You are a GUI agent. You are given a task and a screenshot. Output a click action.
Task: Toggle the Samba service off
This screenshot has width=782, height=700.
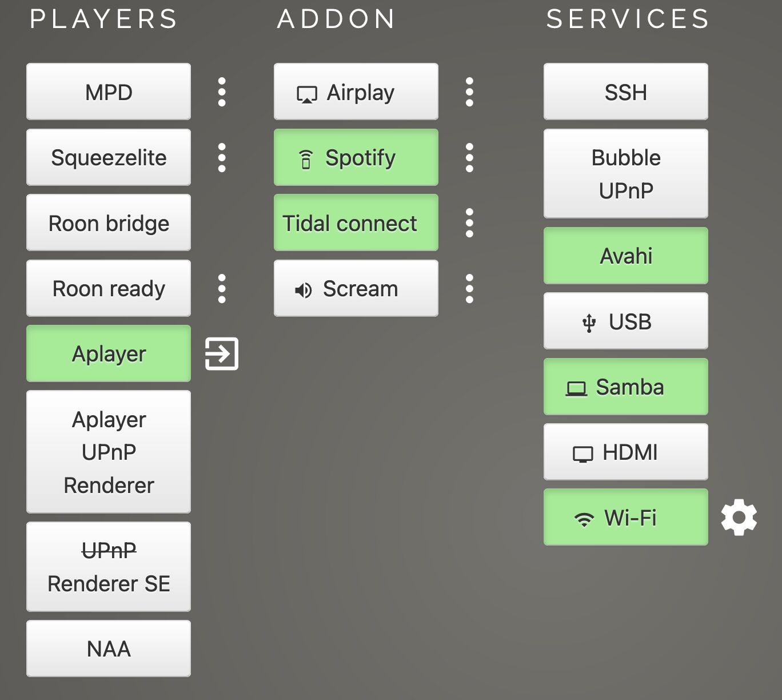point(625,387)
